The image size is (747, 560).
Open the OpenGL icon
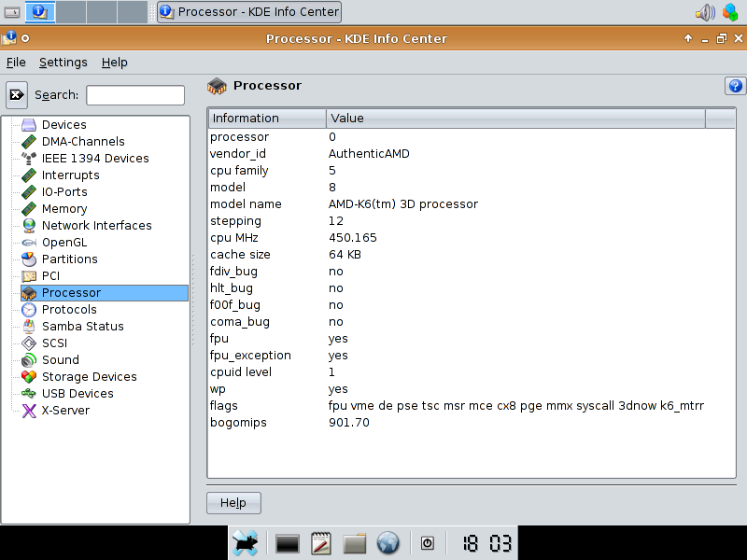[x=29, y=243]
